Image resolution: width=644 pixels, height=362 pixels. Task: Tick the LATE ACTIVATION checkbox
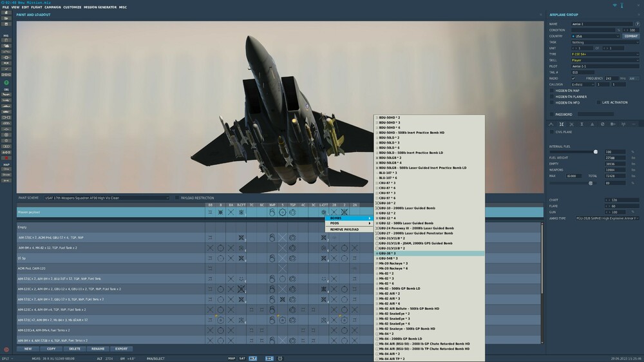point(598,102)
